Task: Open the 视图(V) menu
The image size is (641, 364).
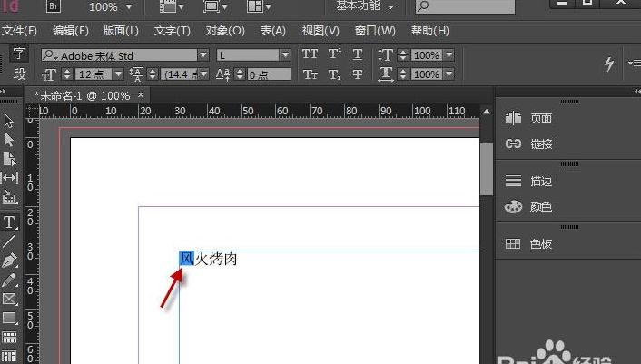Action: (320, 31)
